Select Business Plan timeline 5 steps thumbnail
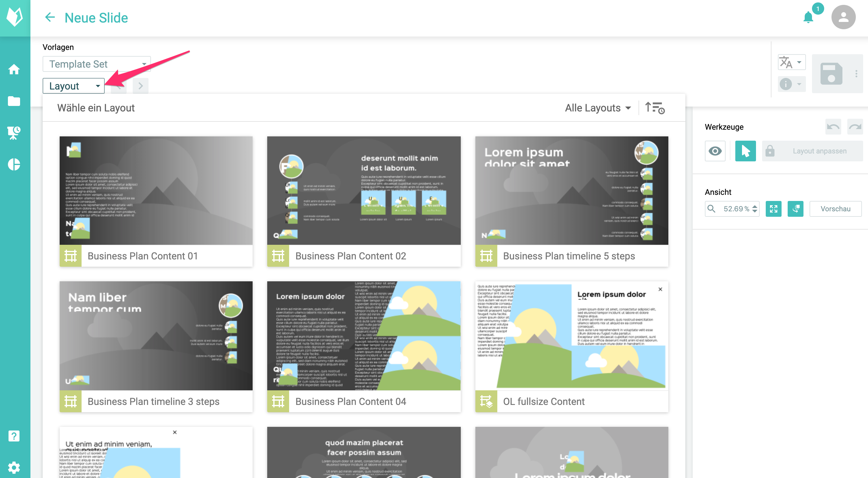Image resolution: width=868 pixels, height=478 pixels. coord(572,191)
